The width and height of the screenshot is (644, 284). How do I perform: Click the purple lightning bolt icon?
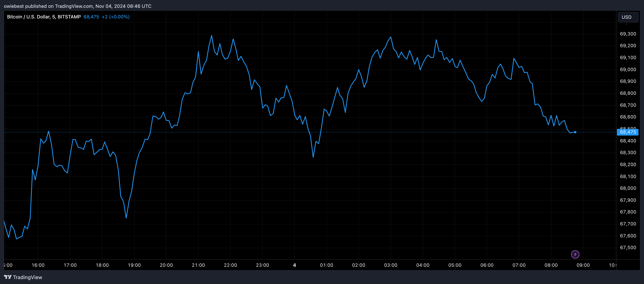[x=575, y=254]
